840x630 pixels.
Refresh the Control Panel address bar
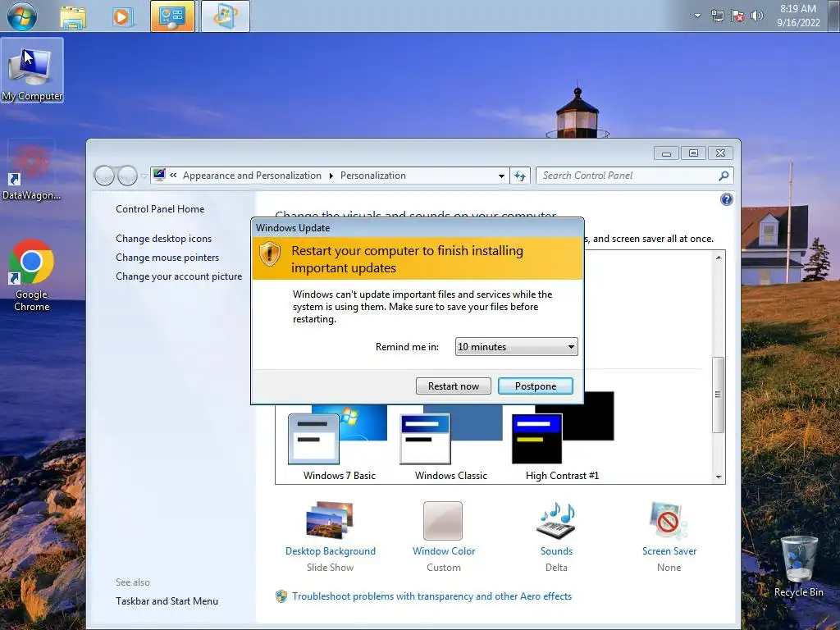pyautogui.click(x=519, y=176)
